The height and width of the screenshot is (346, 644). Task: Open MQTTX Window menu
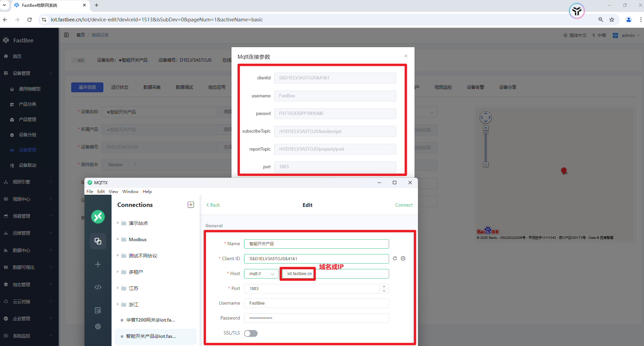coord(130,191)
